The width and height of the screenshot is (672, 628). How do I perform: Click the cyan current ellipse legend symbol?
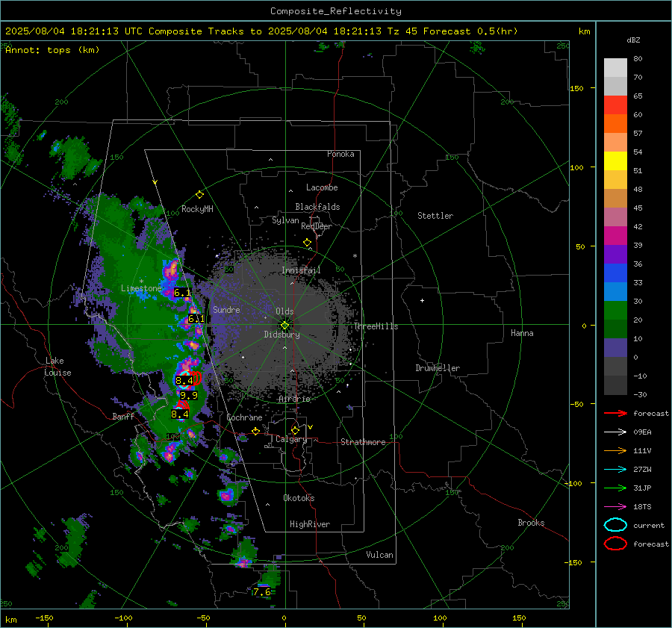[x=615, y=525]
